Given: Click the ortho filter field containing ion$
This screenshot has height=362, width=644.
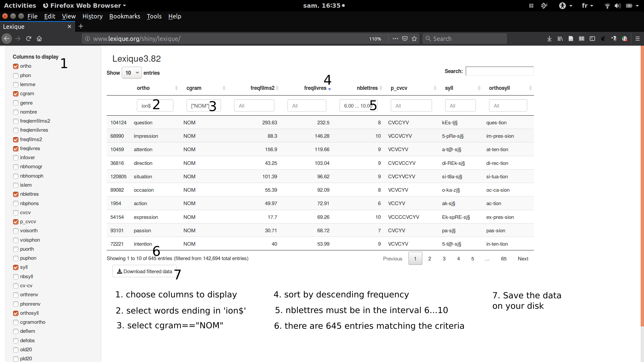Looking at the screenshot, I should [155, 106].
